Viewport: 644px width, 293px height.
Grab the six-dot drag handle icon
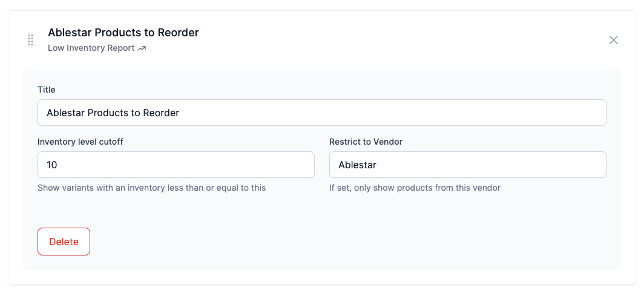point(30,41)
